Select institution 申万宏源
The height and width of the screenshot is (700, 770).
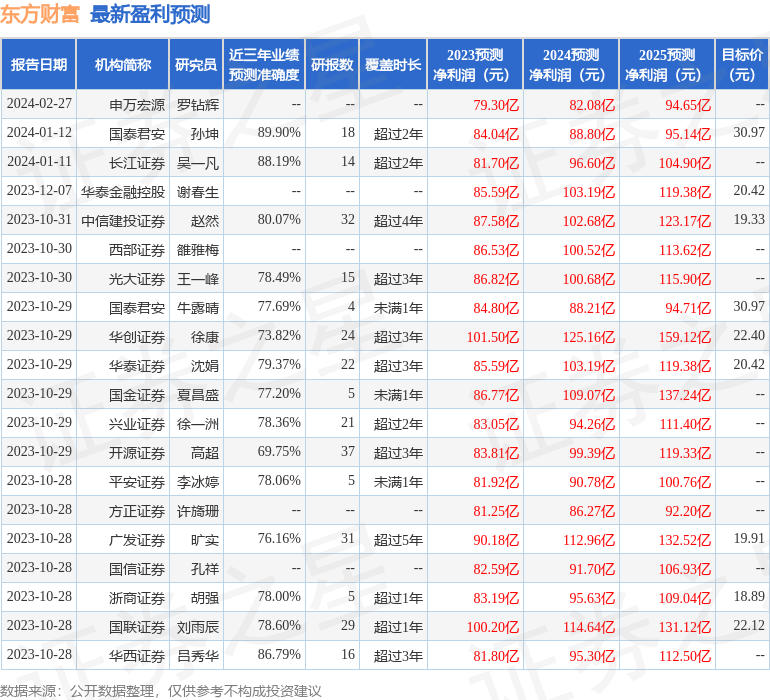[137, 105]
